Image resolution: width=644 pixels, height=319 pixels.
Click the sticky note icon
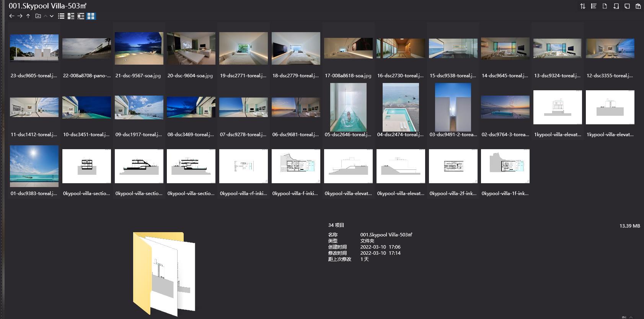pyautogui.click(x=627, y=6)
